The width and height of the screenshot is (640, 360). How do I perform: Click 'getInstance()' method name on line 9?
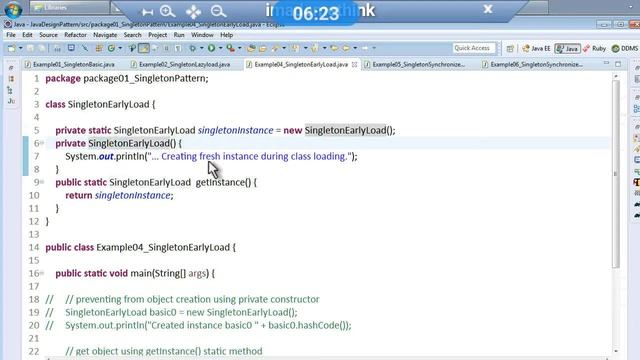[223, 182]
